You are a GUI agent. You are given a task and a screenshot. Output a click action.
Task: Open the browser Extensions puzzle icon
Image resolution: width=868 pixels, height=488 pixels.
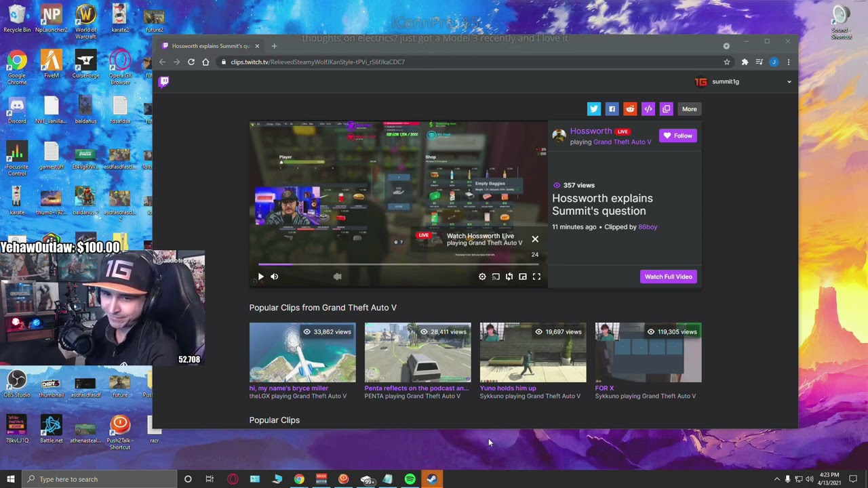coord(745,62)
